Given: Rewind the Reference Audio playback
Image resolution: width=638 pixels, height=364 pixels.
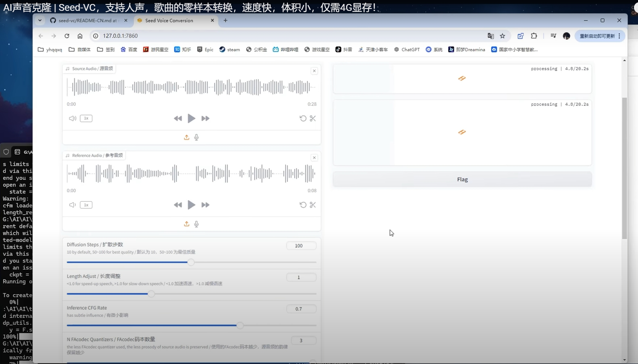Looking at the screenshot, I should [178, 205].
